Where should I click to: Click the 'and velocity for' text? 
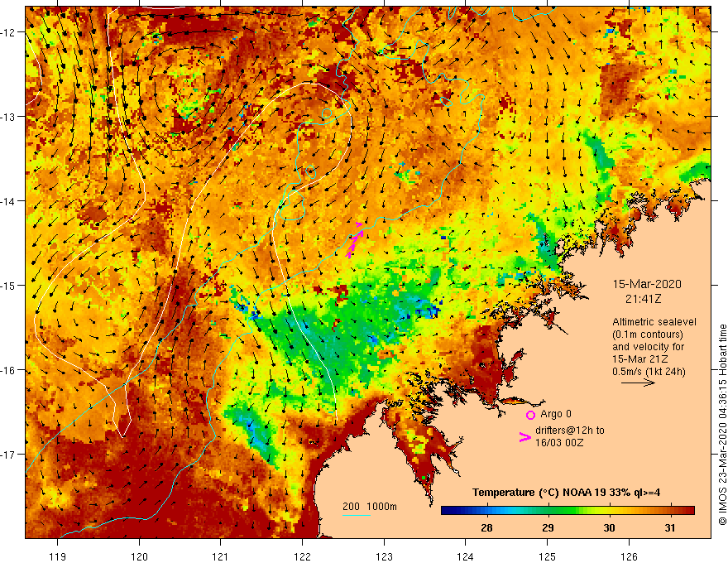coord(648,347)
